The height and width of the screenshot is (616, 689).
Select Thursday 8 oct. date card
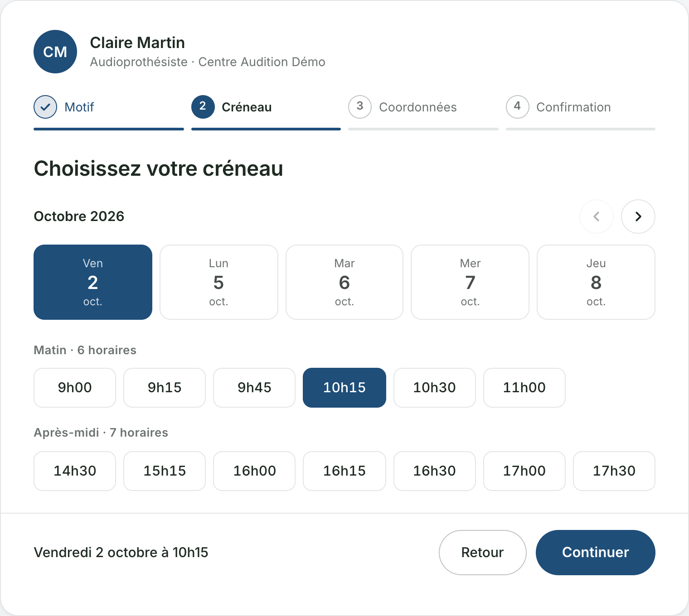[x=596, y=282]
